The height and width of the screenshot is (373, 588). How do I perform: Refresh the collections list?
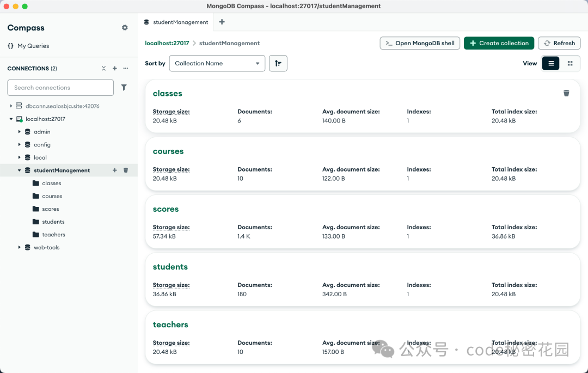pyautogui.click(x=559, y=43)
